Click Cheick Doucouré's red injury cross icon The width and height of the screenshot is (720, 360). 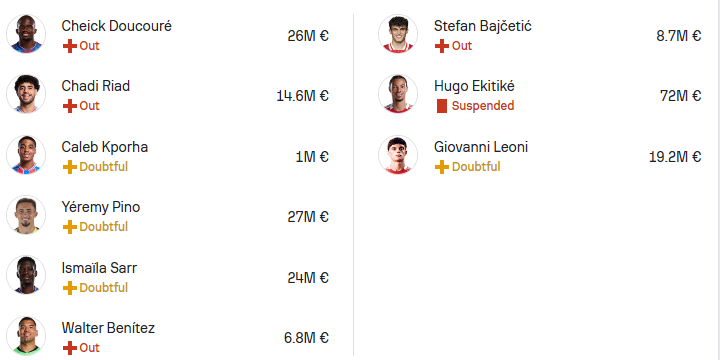pos(69,46)
